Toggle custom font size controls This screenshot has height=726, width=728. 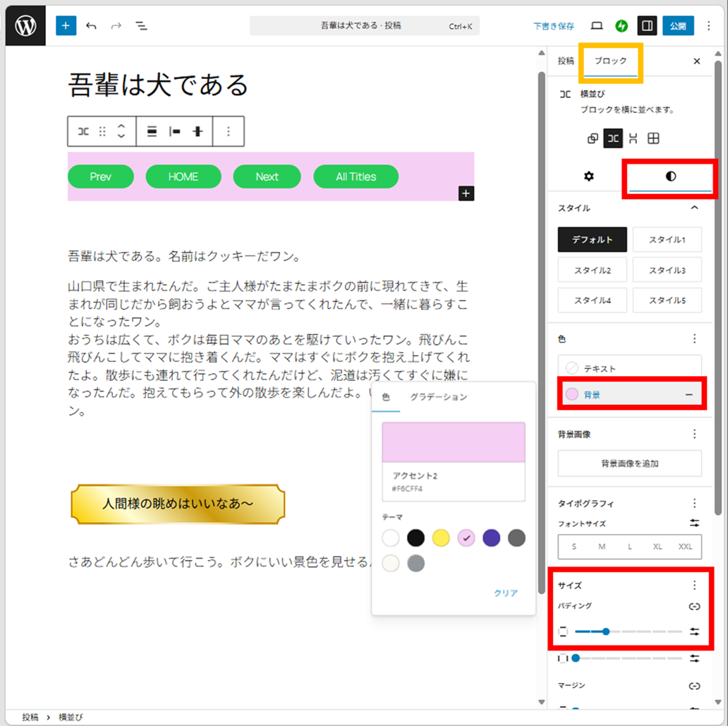pyautogui.click(x=694, y=524)
